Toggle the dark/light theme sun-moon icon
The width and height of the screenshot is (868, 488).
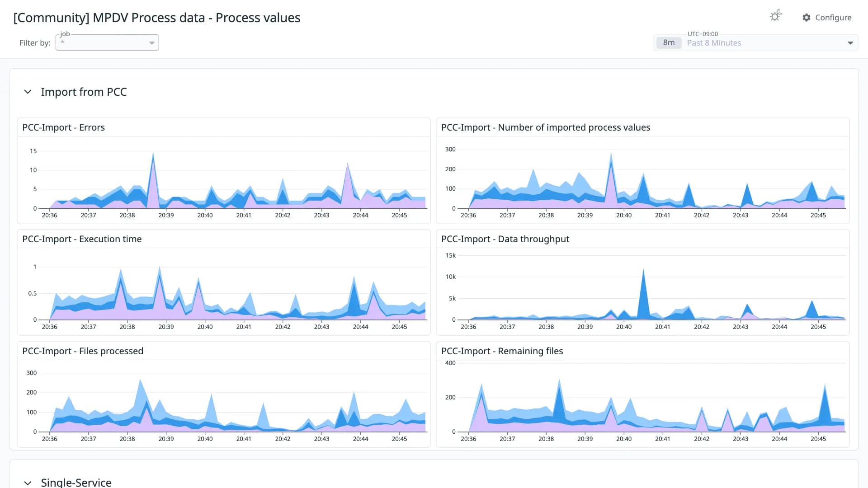[x=776, y=16]
